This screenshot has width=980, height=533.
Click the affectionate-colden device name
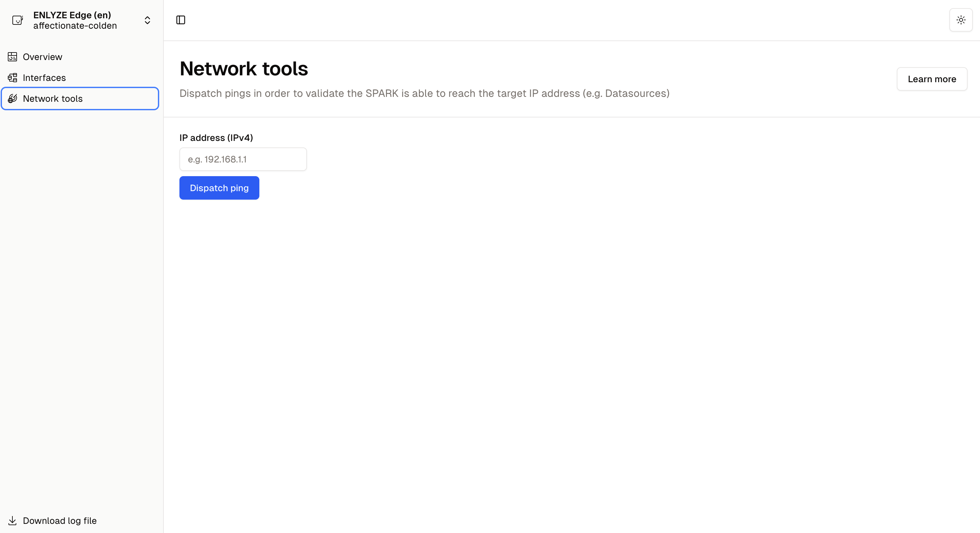point(75,26)
